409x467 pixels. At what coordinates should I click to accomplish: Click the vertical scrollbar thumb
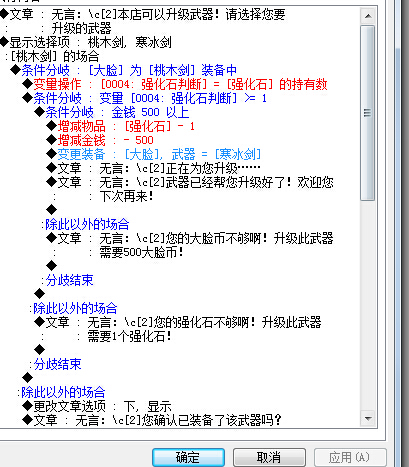pyautogui.click(x=368, y=113)
